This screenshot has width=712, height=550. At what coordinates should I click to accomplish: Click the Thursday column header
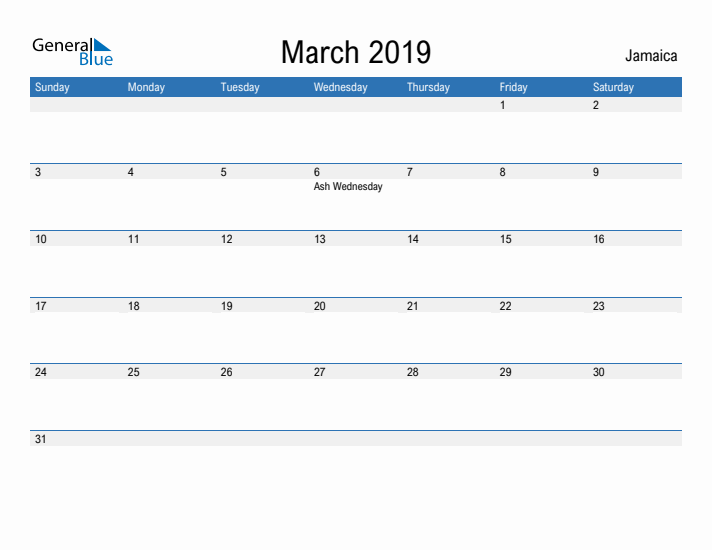click(x=428, y=87)
